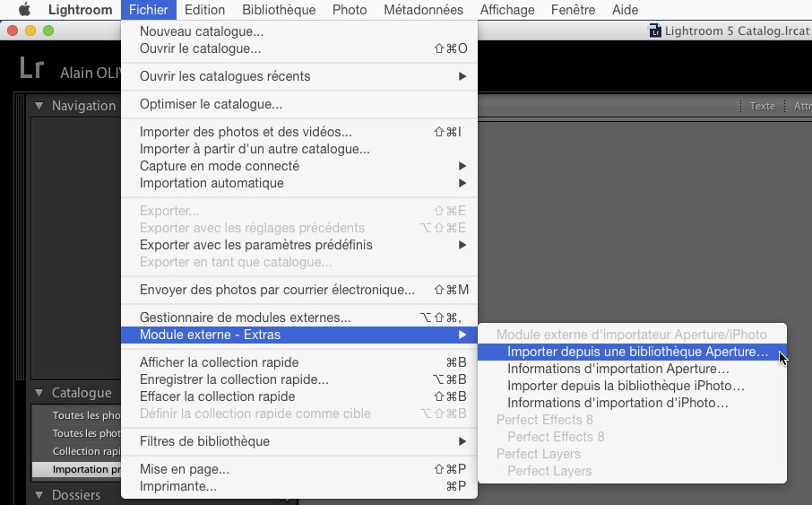
Task: Choose Effacer la collection rapide
Action: (299, 396)
